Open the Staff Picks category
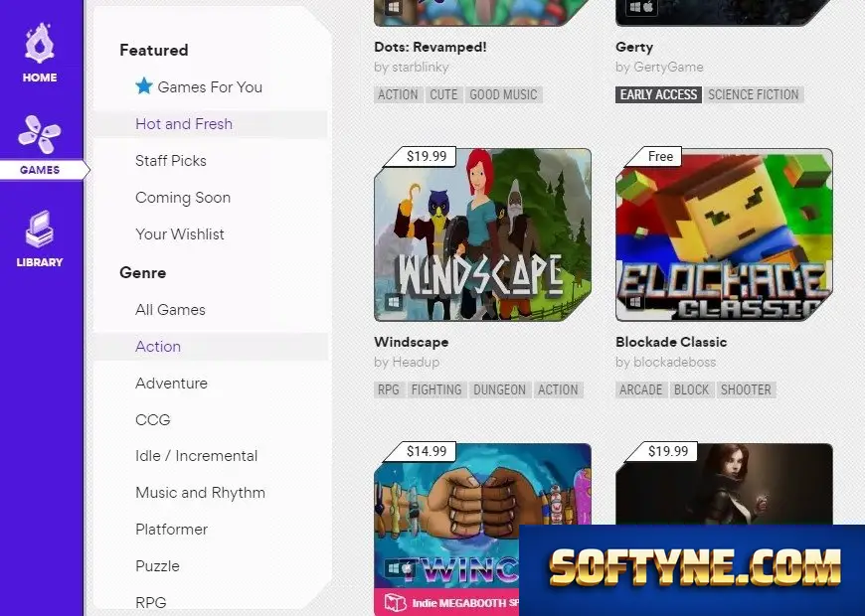The height and width of the screenshot is (616, 865). point(171,161)
